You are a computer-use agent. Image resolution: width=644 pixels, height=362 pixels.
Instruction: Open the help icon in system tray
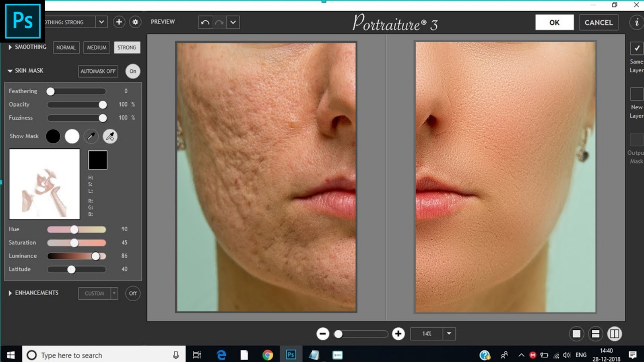click(485, 355)
